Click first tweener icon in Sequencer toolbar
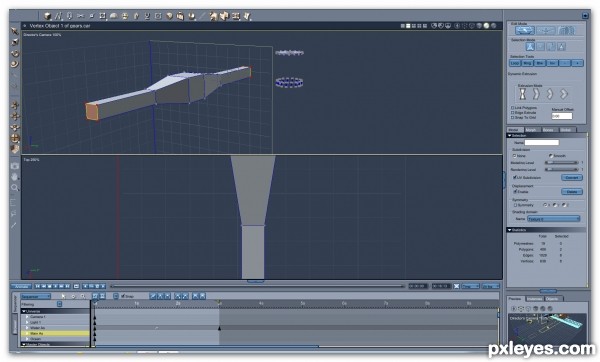 (x=153, y=296)
